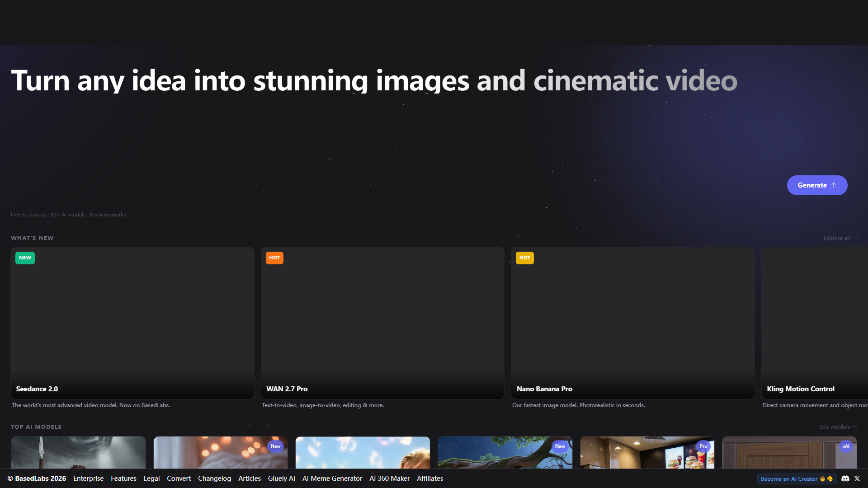
Task: Click the New badge on bokeh thumbnail
Action: [275, 446]
